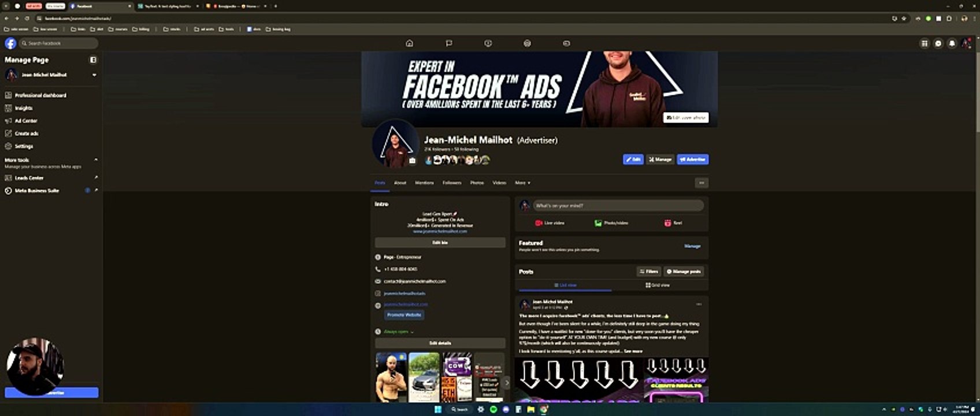Click the Promote Website button
The image size is (980, 416).
pyautogui.click(x=404, y=315)
